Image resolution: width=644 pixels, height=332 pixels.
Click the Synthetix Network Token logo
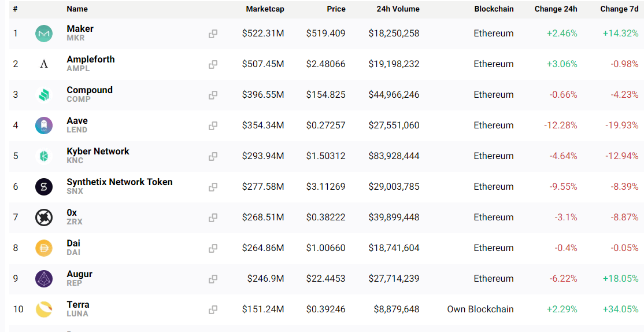tap(44, 187)
